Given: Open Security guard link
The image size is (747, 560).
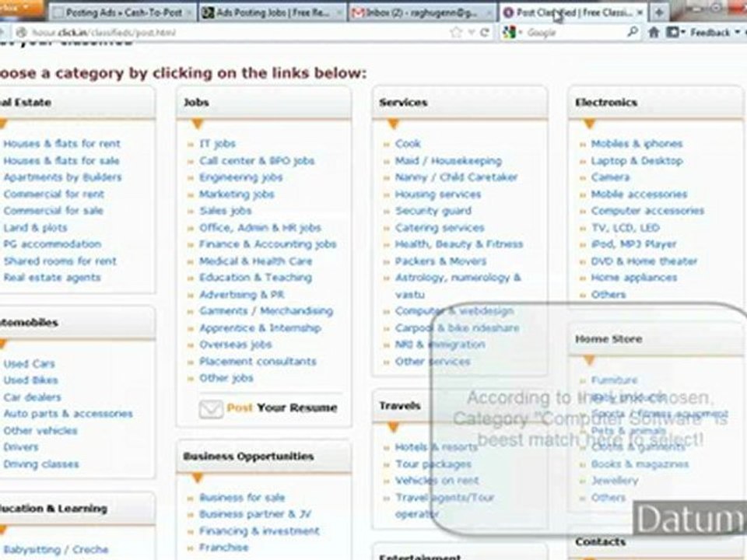Looking at the screenshot, I should tap(433, 211).
